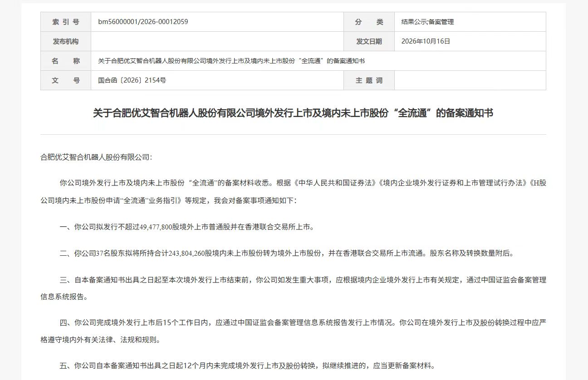Click item 二 about 37 shareholders converting shares

coord(287,253)
